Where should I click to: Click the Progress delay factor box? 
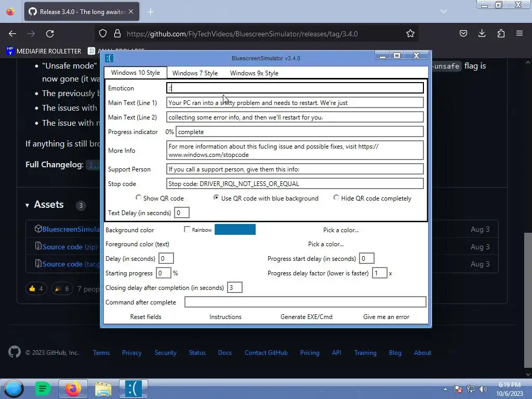point(379,273)
